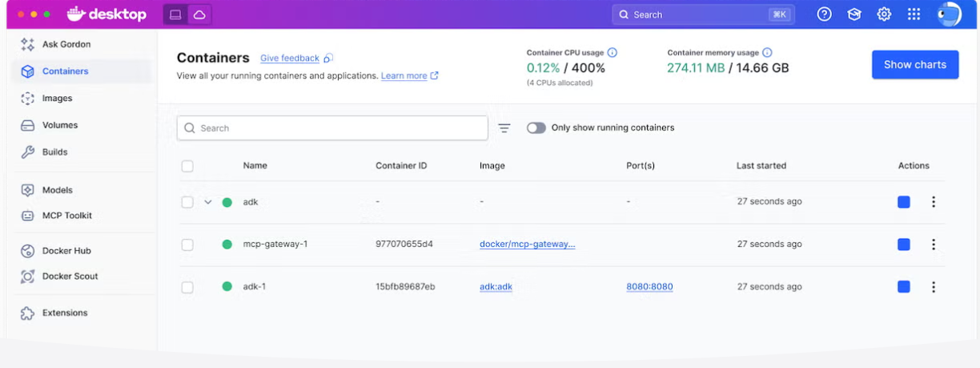This screenshot has height=368, width=980.
Task: Click the header Search box
Action: (704, 14)
